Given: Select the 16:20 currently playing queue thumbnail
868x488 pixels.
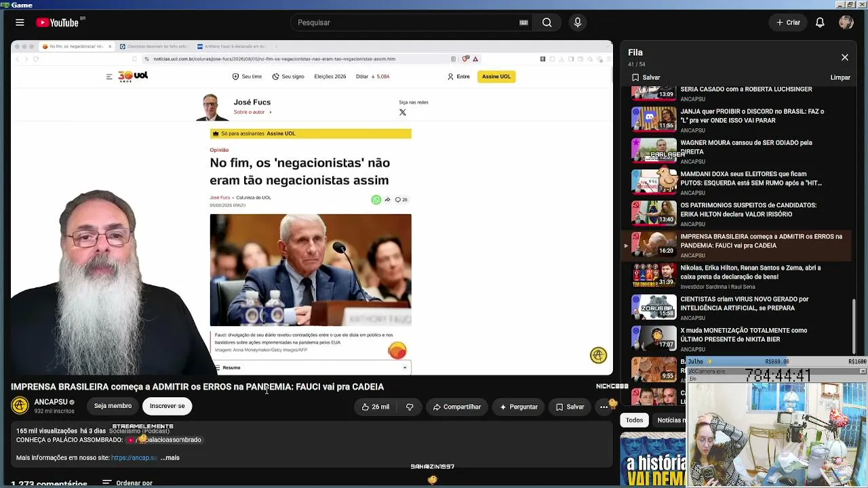Looking at the screenshot, I should pyautogui.click(x=654, y=244).
